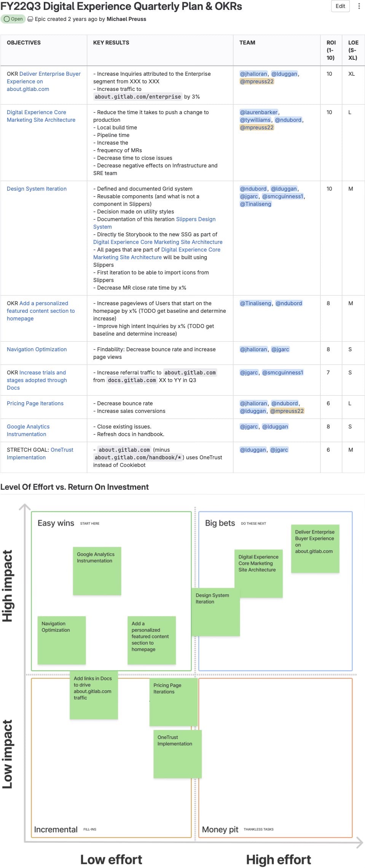Viewport: 365px width, 868px height.
Task: Click the "Add links in Docs" sticky note
Action: [94, 695]
